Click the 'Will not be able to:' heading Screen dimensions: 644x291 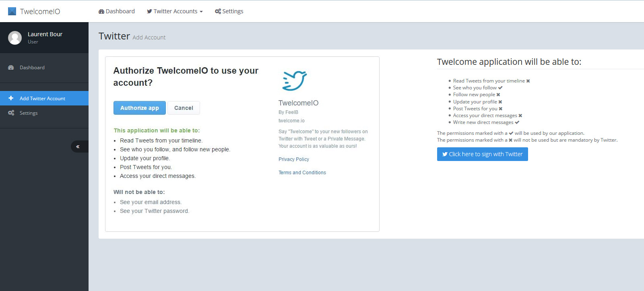[x=139, y=192]
